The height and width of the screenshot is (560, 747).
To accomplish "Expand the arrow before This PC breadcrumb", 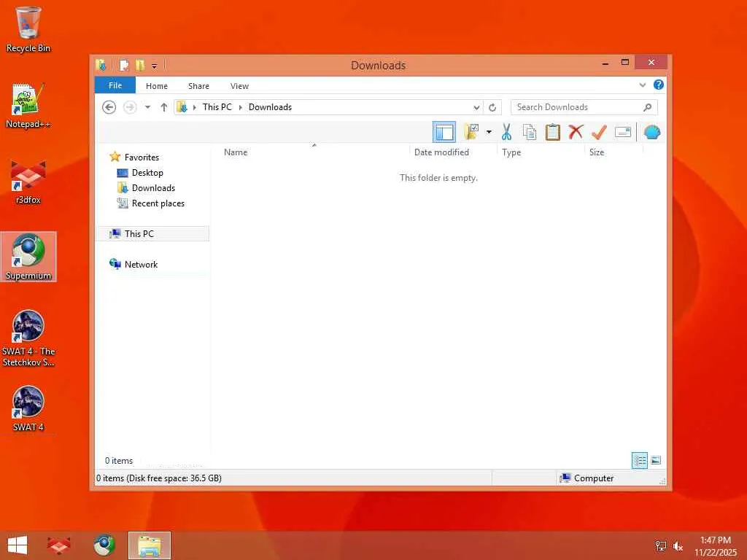I will click(x=194, y=108).
